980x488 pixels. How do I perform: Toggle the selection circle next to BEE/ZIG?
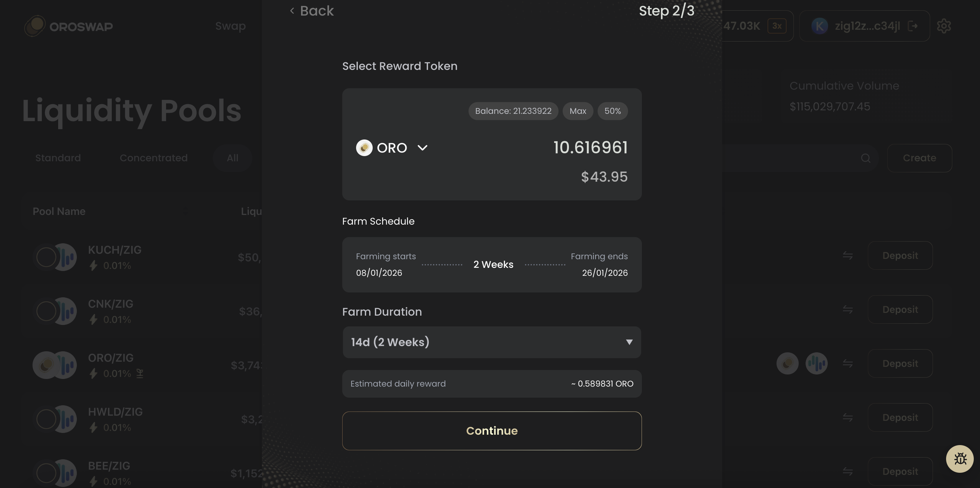coord(46,473)
